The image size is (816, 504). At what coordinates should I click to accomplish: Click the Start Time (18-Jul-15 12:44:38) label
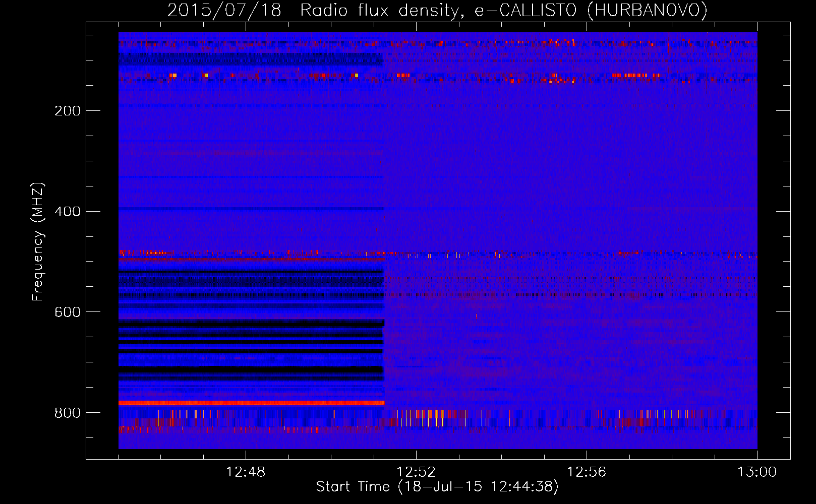[437, 487]
